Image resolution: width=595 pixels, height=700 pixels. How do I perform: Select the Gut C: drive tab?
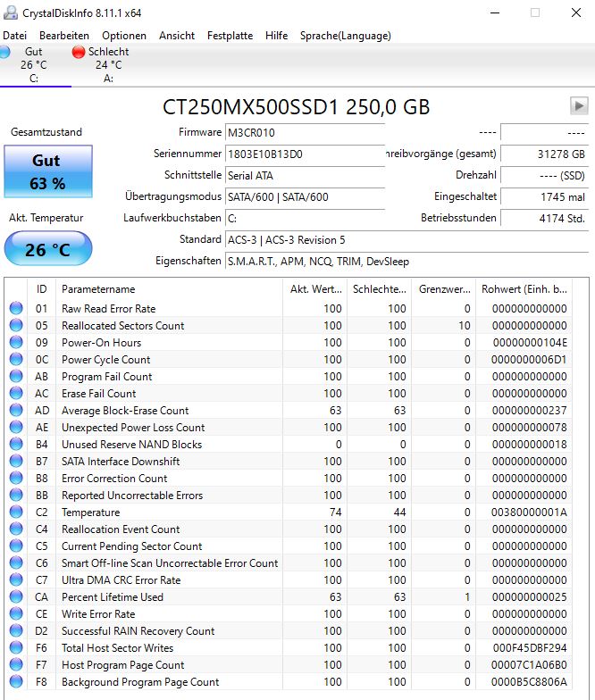coord(35,65)
